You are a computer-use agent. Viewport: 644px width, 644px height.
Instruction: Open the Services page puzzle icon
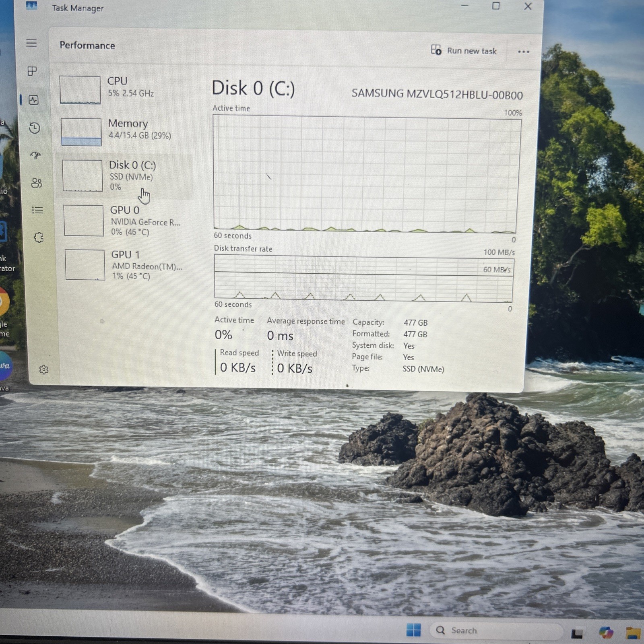pyautogui.click(x=39, y=237)
